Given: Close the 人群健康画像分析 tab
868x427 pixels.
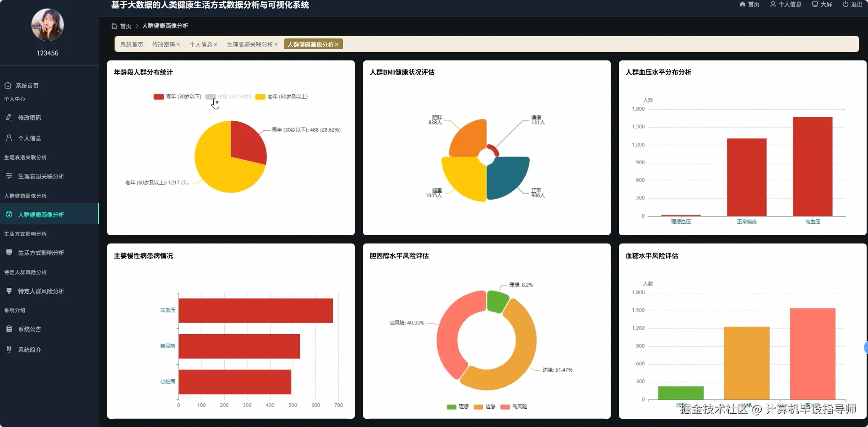Looking at the screenshot, I should (x=336, y=44).
